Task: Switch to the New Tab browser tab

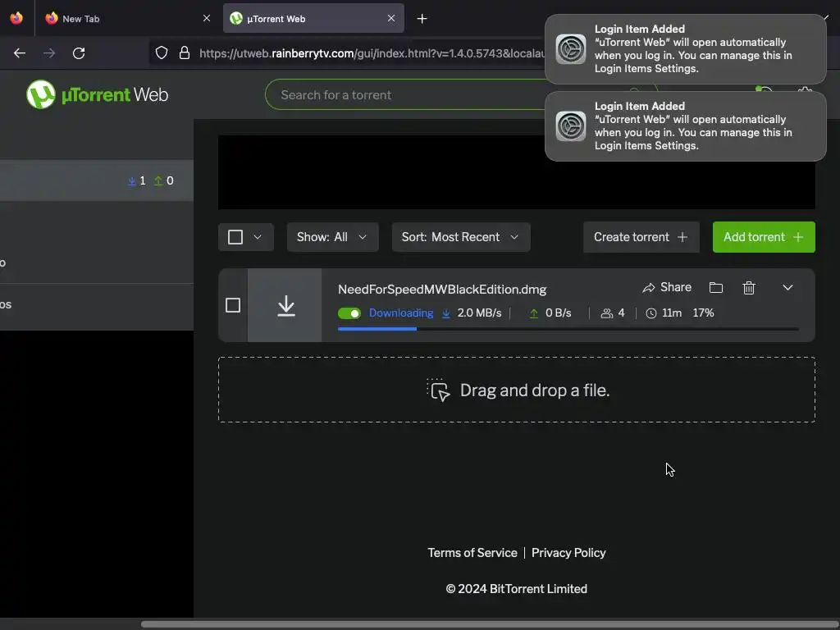Action: click(127, 19)
